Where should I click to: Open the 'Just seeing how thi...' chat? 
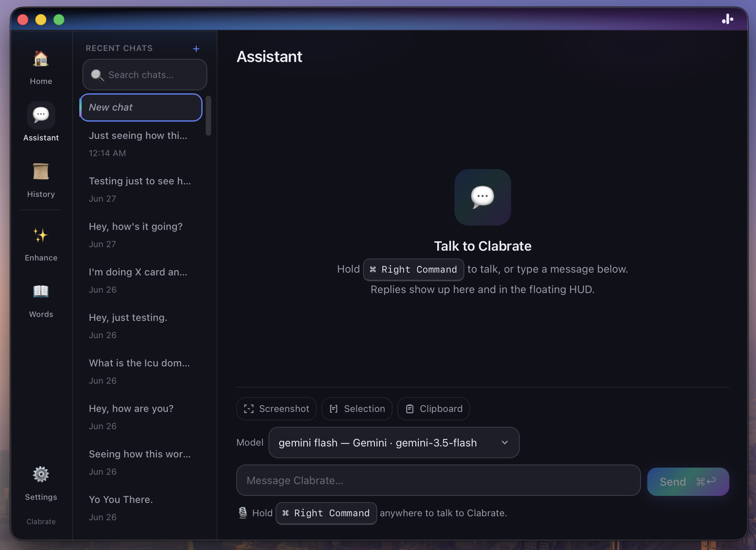[141, 144]
